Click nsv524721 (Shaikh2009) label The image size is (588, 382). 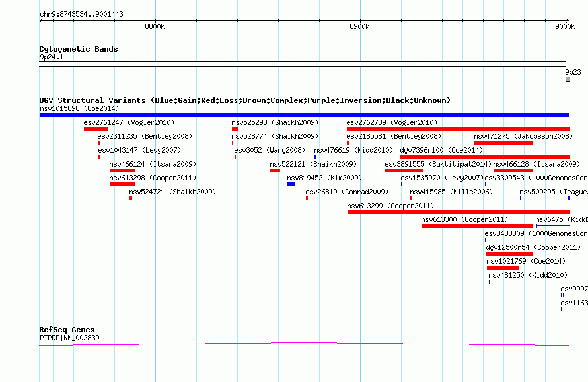point(172,192)
